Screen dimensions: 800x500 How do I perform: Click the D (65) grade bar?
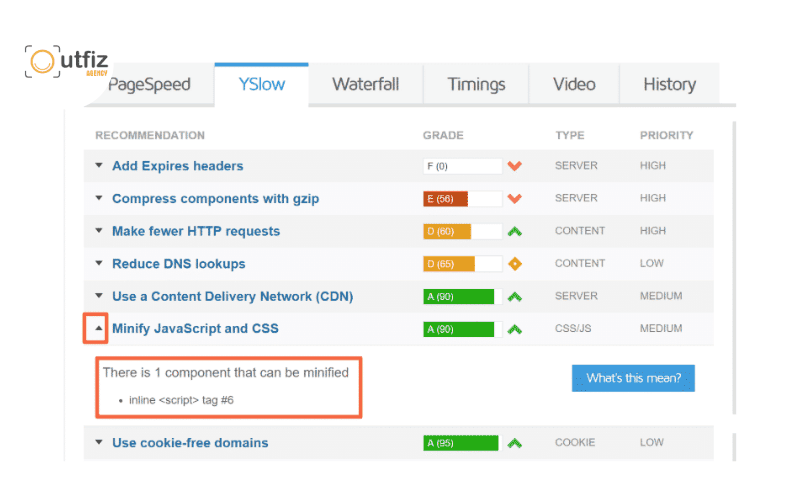[463, 264]
